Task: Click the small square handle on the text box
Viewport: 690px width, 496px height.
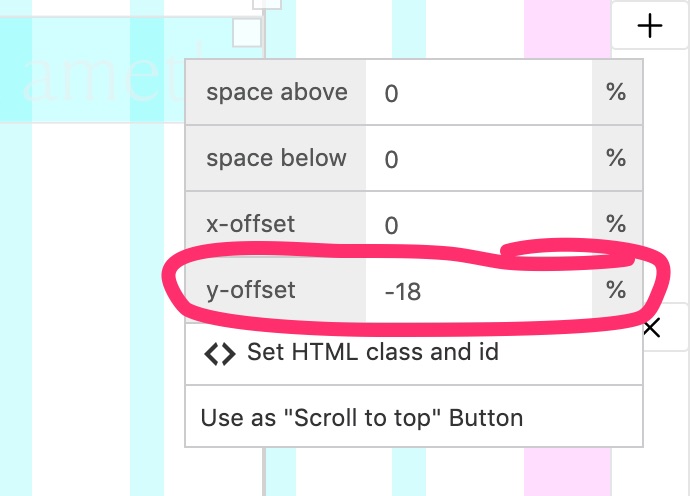Action: point(246,33)
